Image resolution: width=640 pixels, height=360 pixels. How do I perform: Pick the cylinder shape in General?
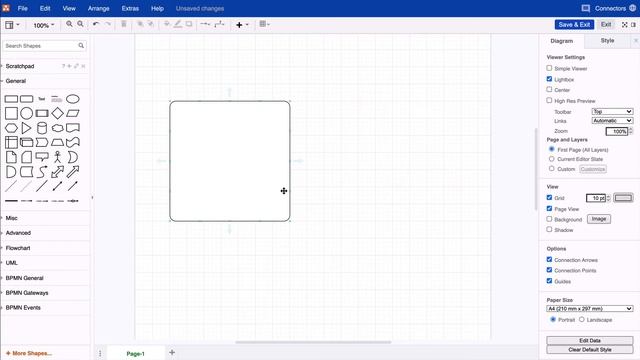tap(42, 128)
